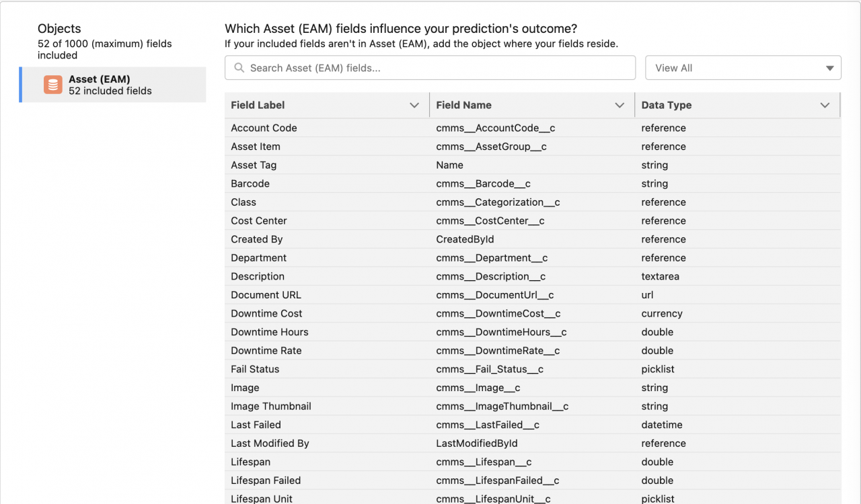861x504 pixels.
Task: Select the Downtime Cost field row
Action: (x=533, y=313)
